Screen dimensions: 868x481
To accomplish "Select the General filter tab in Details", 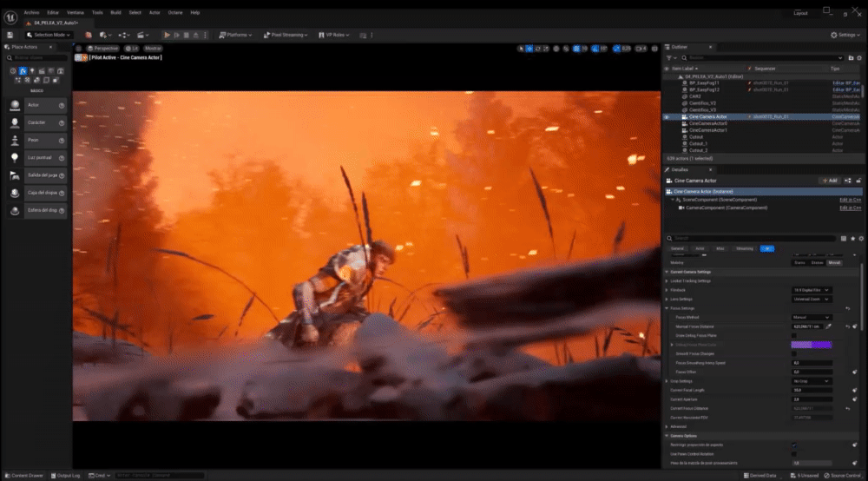I will pos(678,248).
